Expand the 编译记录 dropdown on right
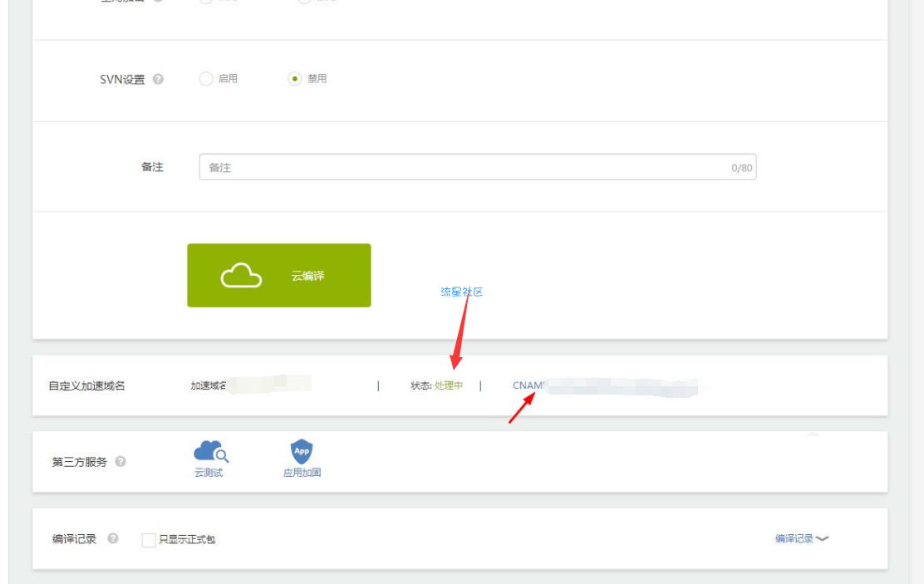This screenshot has width=924, height=584. tap(801, 538)
